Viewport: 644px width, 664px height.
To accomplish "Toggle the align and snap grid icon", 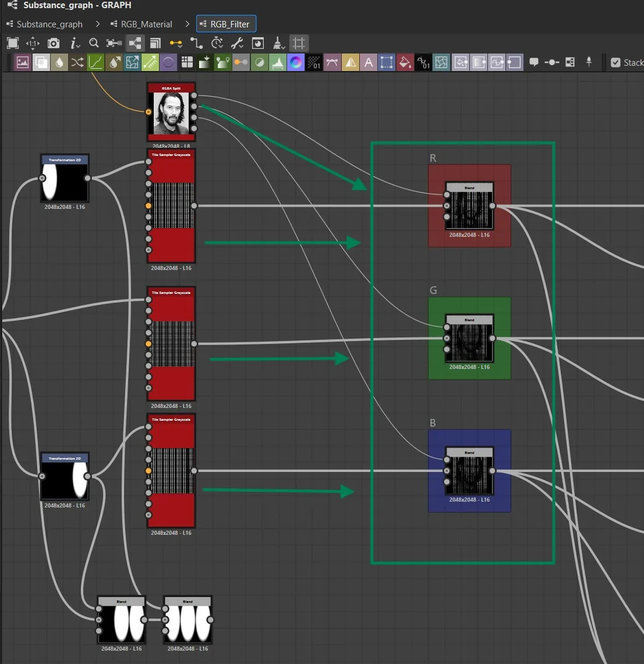I will pos(299,43).
